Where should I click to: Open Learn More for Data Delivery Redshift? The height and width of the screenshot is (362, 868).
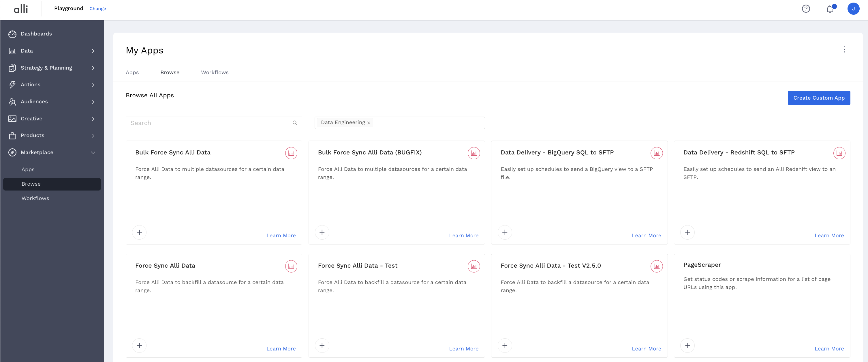tap(829, 236)
